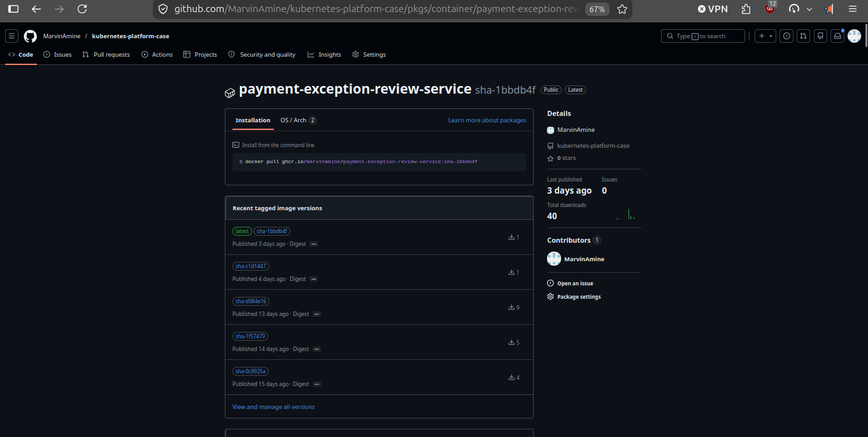868x437 pixels.
Task: Select the Installation tab
Action: [253, 120]
